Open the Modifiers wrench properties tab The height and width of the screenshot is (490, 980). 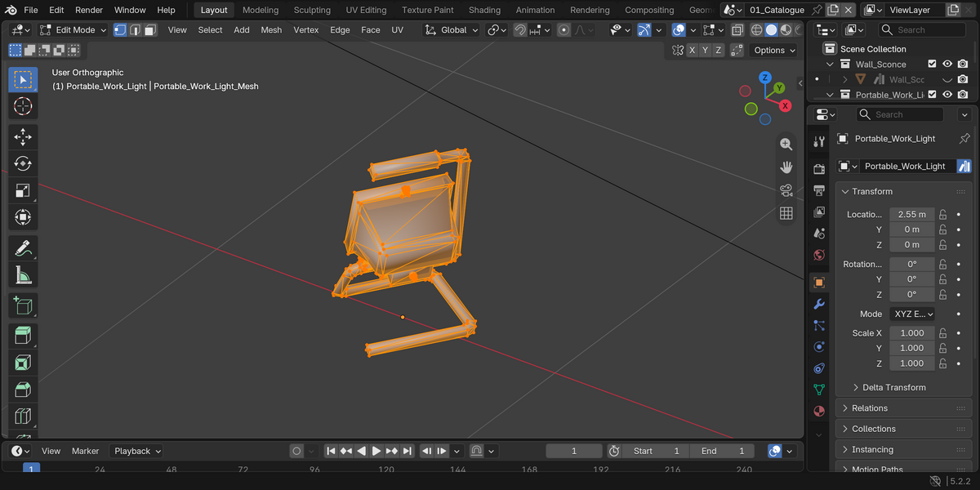coord(819,304)
